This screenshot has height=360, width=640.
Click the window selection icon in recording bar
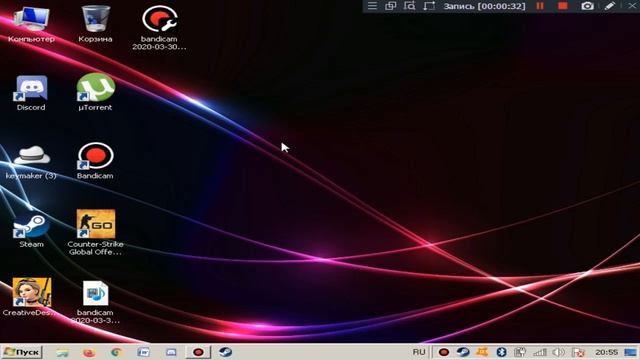coord(391,6)
